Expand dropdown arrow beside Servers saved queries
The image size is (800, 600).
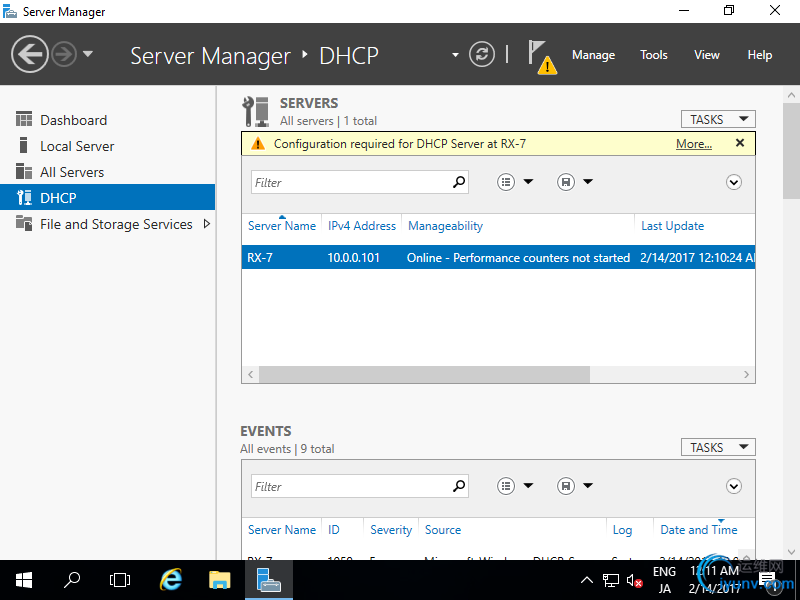tap(588, 181)
